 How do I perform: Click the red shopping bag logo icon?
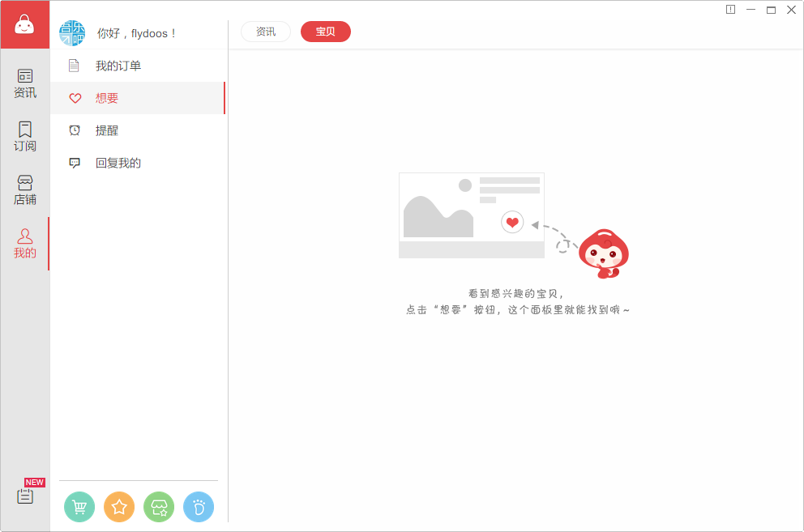tap(24, 24)
